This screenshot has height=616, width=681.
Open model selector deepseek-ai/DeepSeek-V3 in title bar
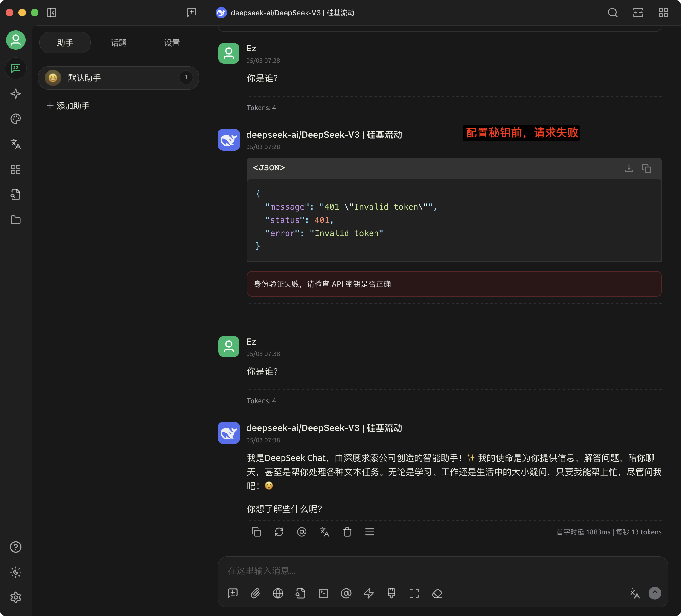(x=285, y=13)
